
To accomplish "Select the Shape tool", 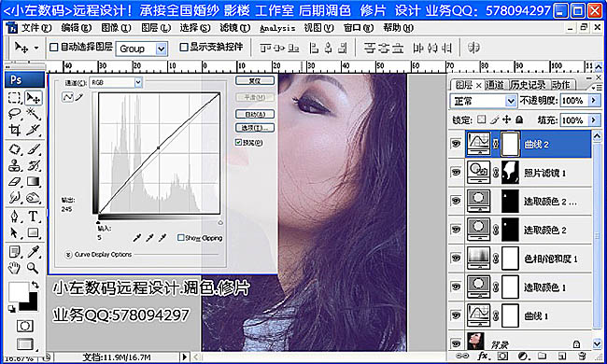I will pos(34,232).
